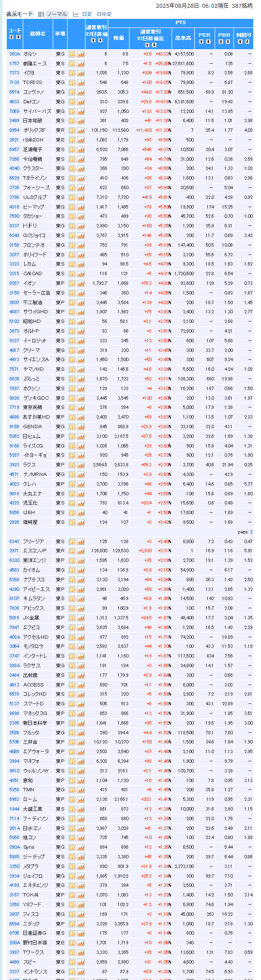
Task: Open the chart icon for メタプラ
Action: pos(81,867)
